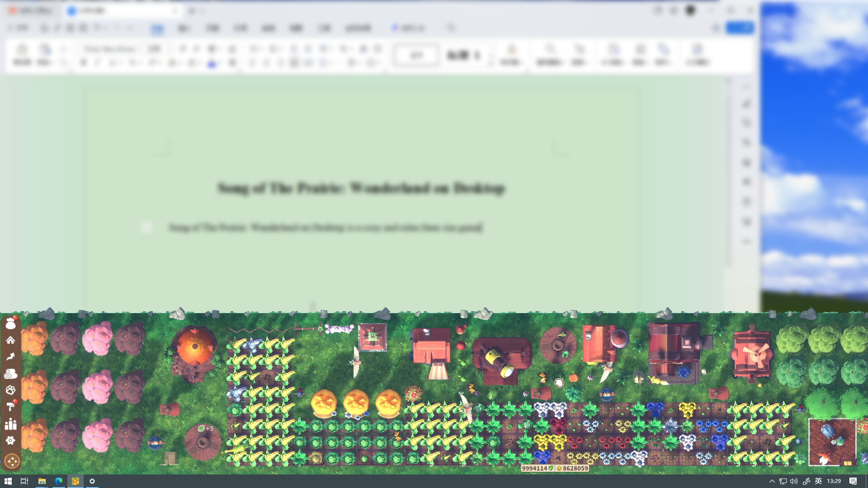The height and width of the screenshot is (488, 868).
Task: Open File Explorer from the taskbar
Action: coord(42,482)
